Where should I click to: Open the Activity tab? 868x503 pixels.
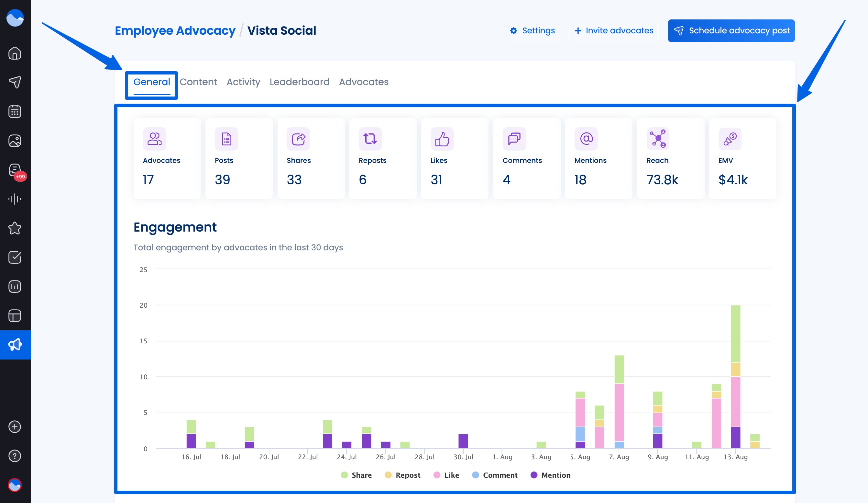tap(243, 82)
